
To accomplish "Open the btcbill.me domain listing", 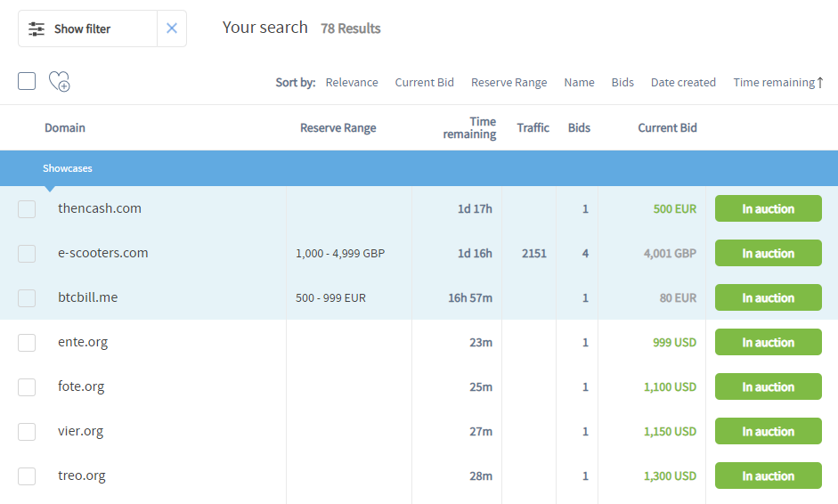I will (x=87, y=297).
